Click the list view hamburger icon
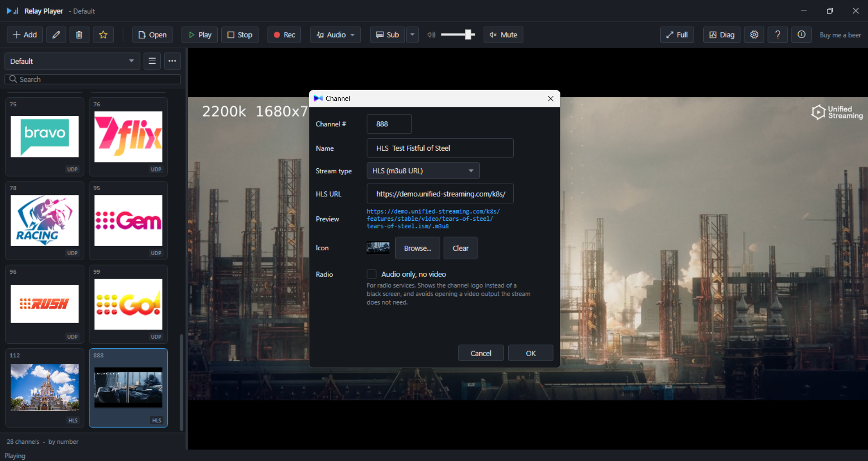868x461 pixels. (152, 61)
